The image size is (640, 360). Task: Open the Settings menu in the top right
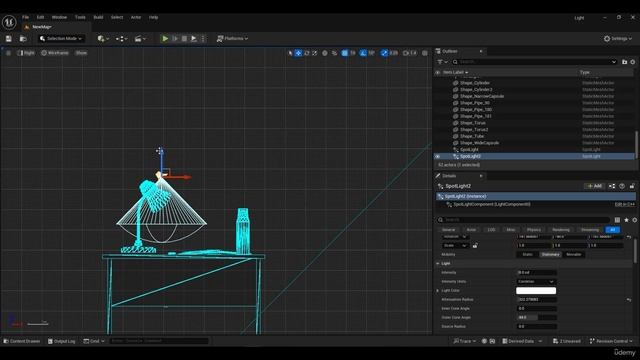click(x=618, y=38)
